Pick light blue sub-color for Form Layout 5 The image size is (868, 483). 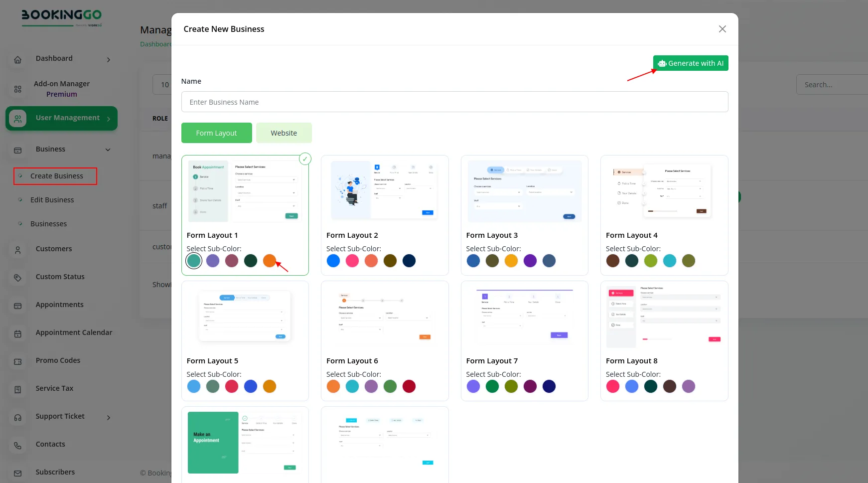click(194, 386)
